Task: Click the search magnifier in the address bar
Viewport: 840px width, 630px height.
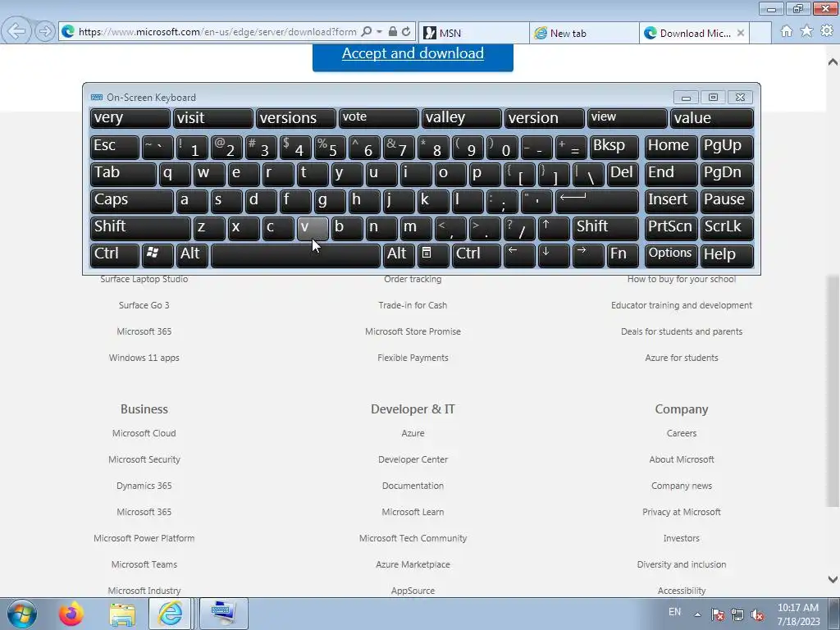Action: (367, 32)
